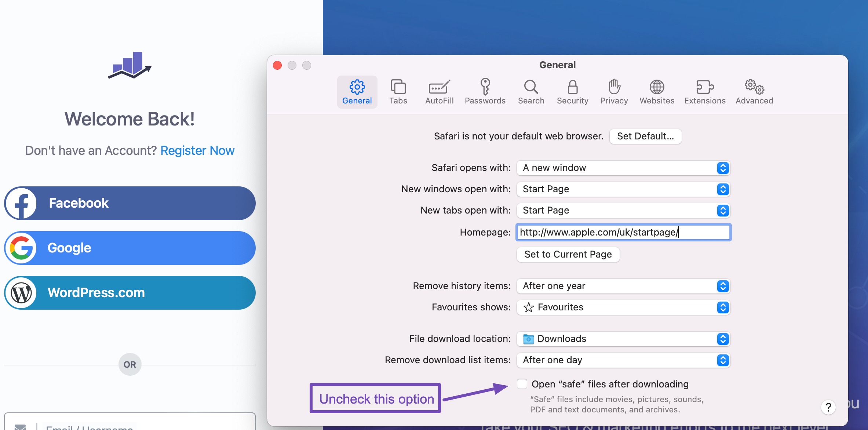The image size is (868, 430).
Task: Open the Passwords preferences pane
Action: point(485,92)
